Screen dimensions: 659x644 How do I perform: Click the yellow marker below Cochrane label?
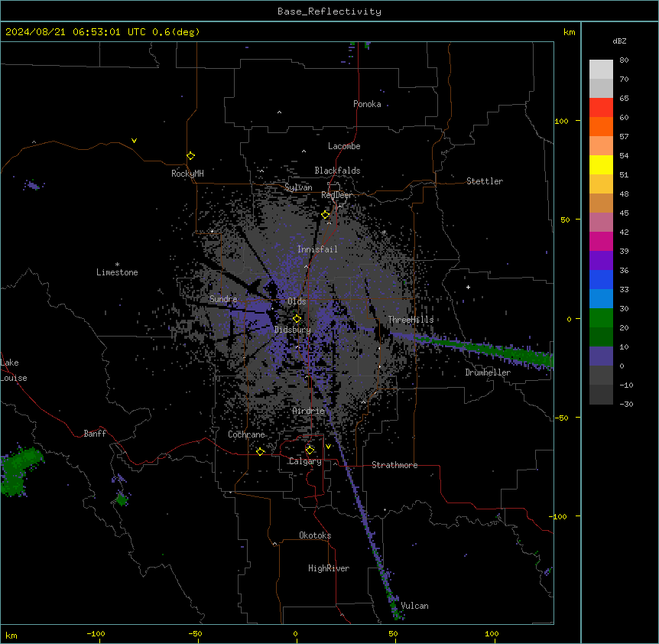pos(260,451)
